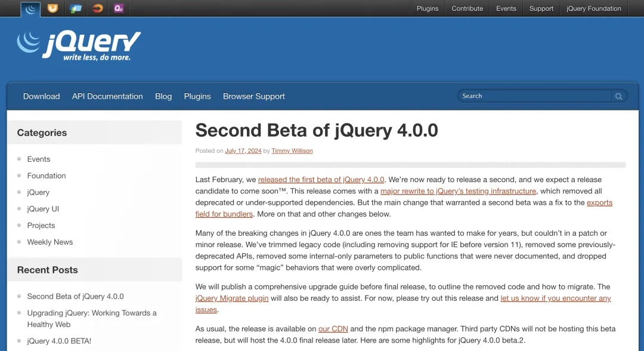Open Browser Support navigation item
This screenshot has width=644, height=351.
click(254, 96)
